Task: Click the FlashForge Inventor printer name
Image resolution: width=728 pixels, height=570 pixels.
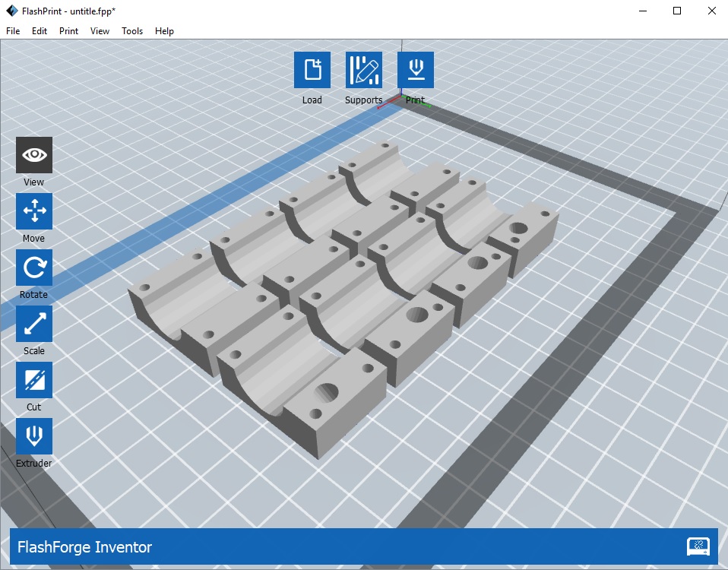Action: [x=84, y=546]
